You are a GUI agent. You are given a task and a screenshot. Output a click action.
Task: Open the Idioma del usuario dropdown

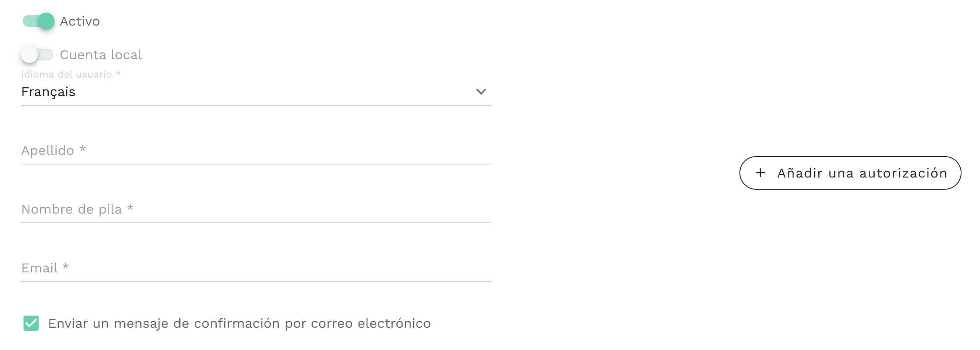[x=255, y=91]
